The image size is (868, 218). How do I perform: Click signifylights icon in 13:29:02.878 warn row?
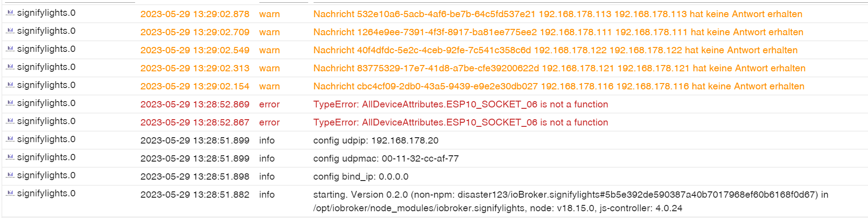(x=10, y=13)
